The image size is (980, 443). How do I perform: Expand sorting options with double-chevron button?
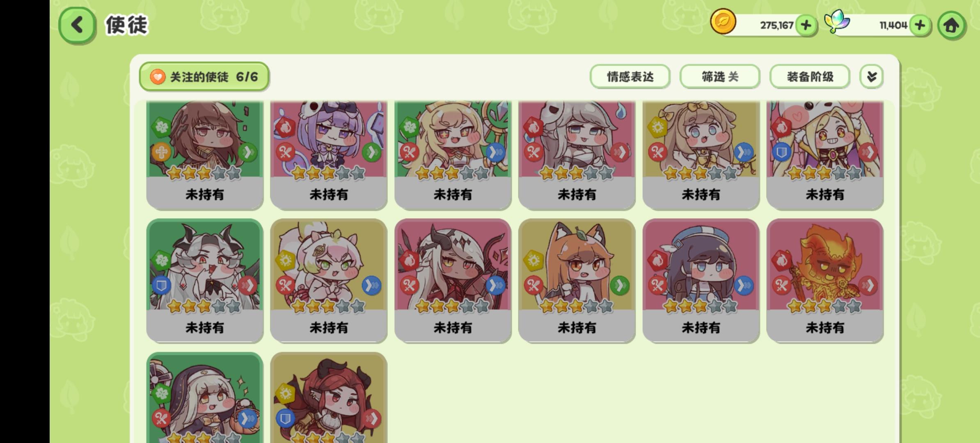pyautogui.click(x=871, y=77)
